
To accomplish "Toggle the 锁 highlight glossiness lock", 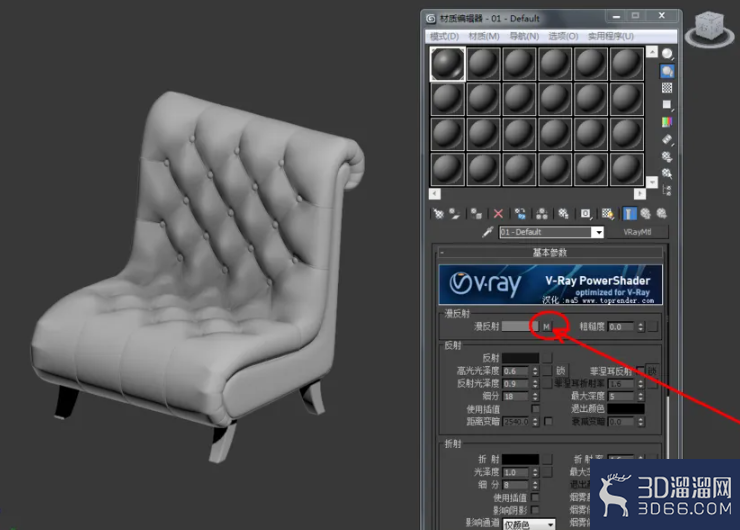I will click(x=560, y=371).
